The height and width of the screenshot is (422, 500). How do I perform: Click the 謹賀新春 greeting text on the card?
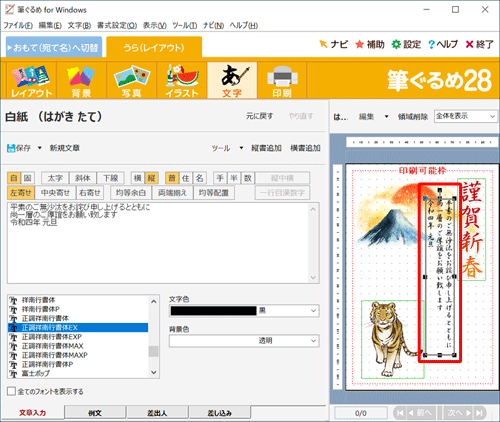point(473,229)
